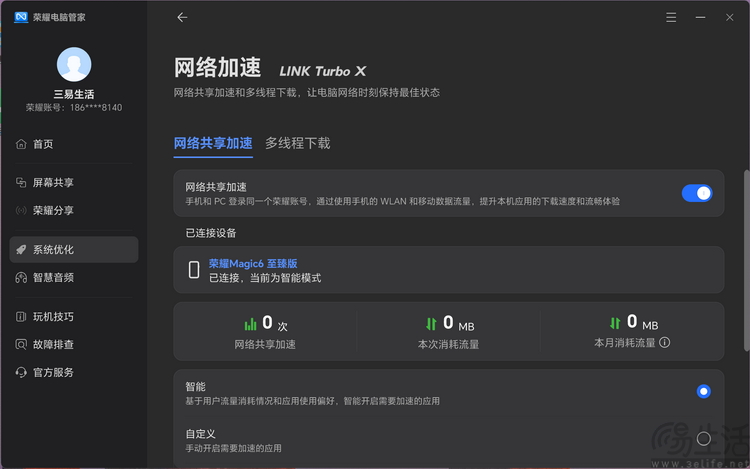Click the 官方服务 headset icon
Viewport: 750px width, 469px height.
21,372
